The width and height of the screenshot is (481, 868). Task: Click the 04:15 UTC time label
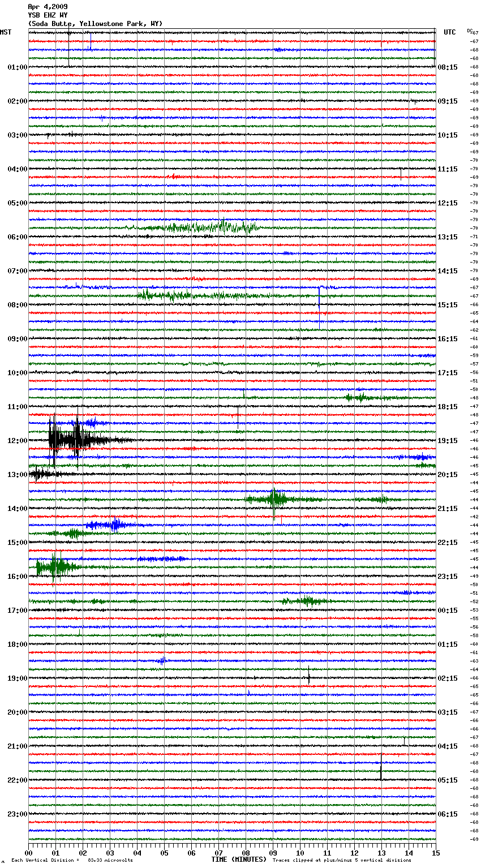tap(448, 746)
